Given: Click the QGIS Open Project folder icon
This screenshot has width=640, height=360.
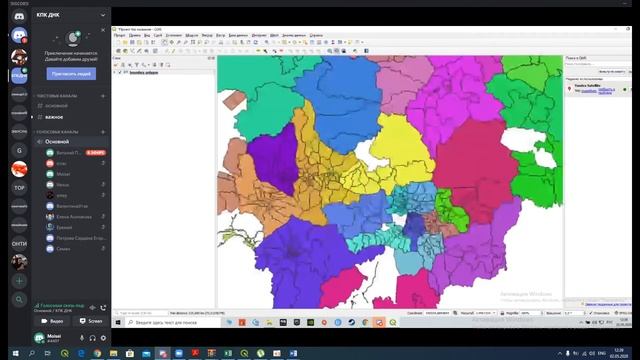Looking at the screenshot, I should coord(125,42).
